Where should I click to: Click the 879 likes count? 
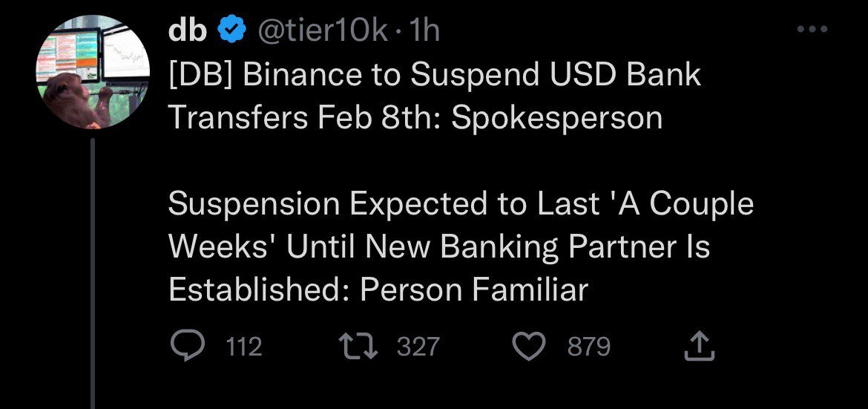[589, 347]
